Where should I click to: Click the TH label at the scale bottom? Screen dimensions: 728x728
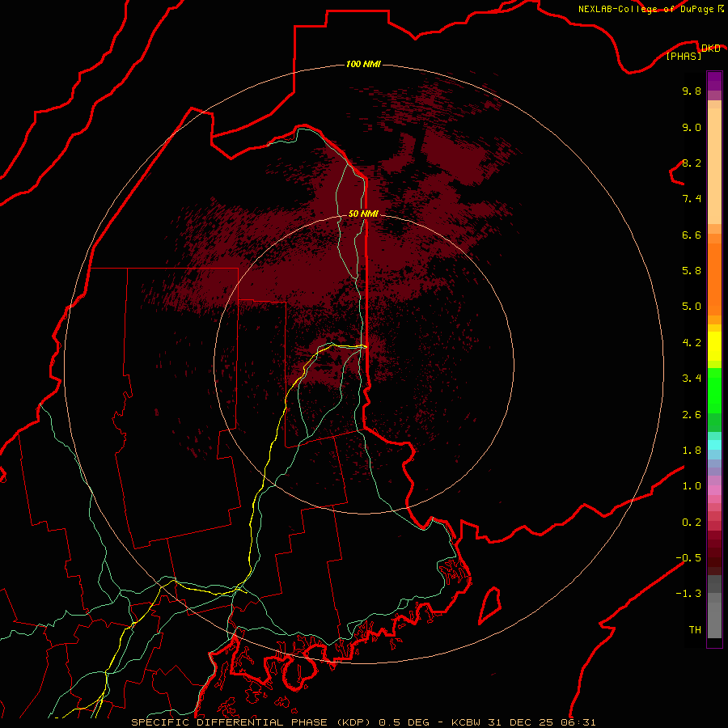pos(695,629)
